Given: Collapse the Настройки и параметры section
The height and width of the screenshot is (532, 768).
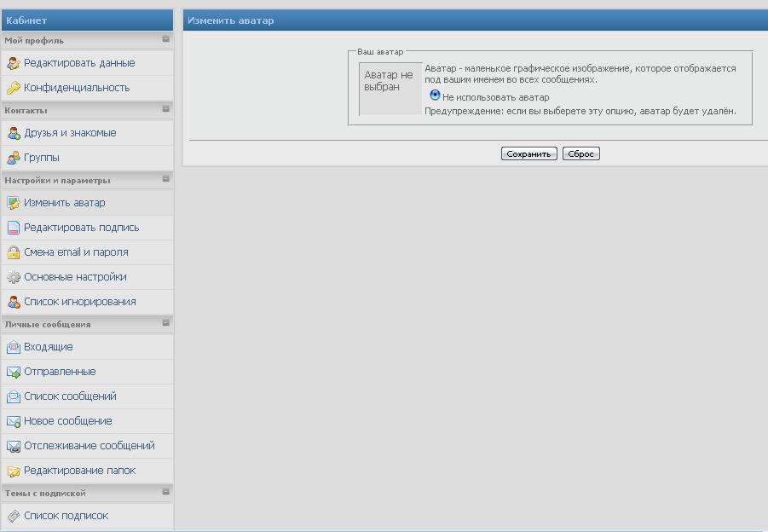Looking at the screenshot, I should click(x=166, y=179).
